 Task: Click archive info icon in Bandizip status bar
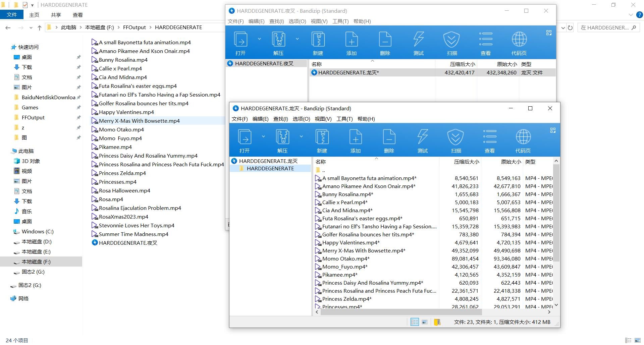[x=437, y=322]
